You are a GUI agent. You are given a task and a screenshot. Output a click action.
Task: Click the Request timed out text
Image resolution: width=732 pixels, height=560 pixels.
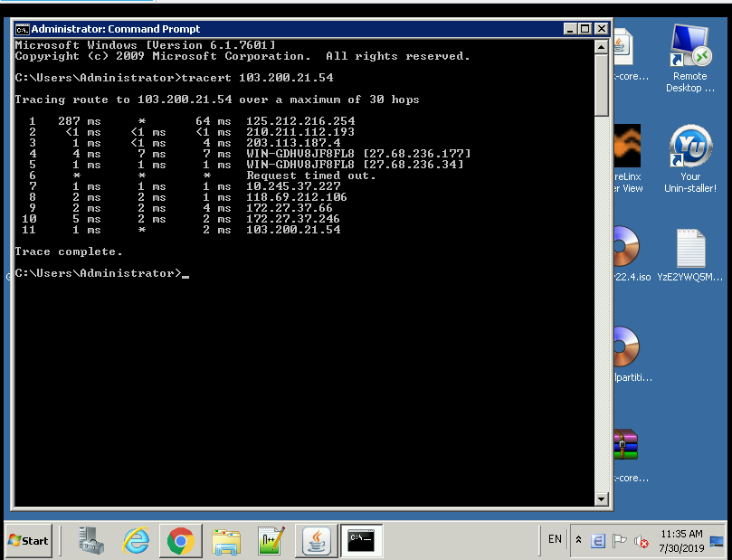point(311,176)
